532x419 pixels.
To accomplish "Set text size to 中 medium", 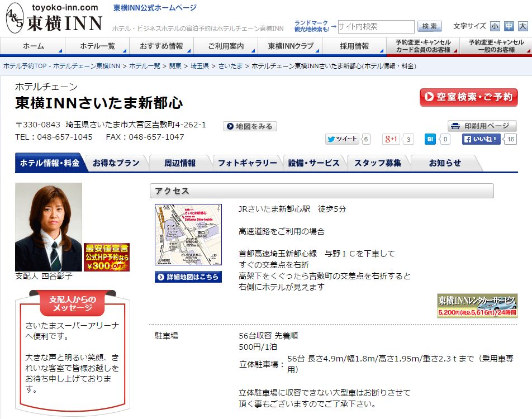I will (x=509, y=26).
